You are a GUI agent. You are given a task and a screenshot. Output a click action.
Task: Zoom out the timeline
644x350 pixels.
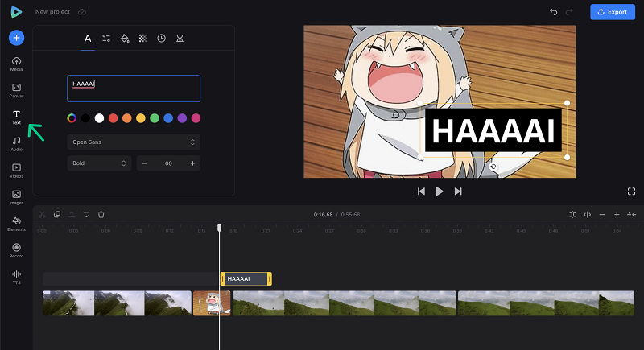602,215
